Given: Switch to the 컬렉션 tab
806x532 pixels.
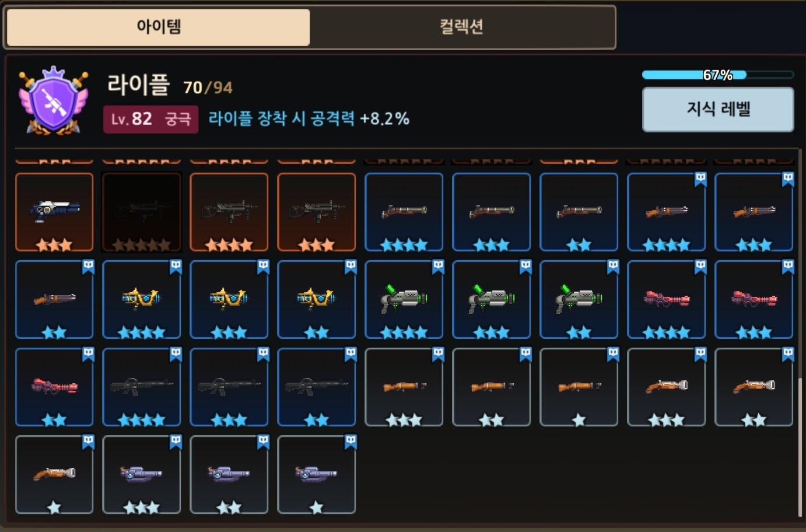Looking at the screenshot, I should [x=461, y=27].
